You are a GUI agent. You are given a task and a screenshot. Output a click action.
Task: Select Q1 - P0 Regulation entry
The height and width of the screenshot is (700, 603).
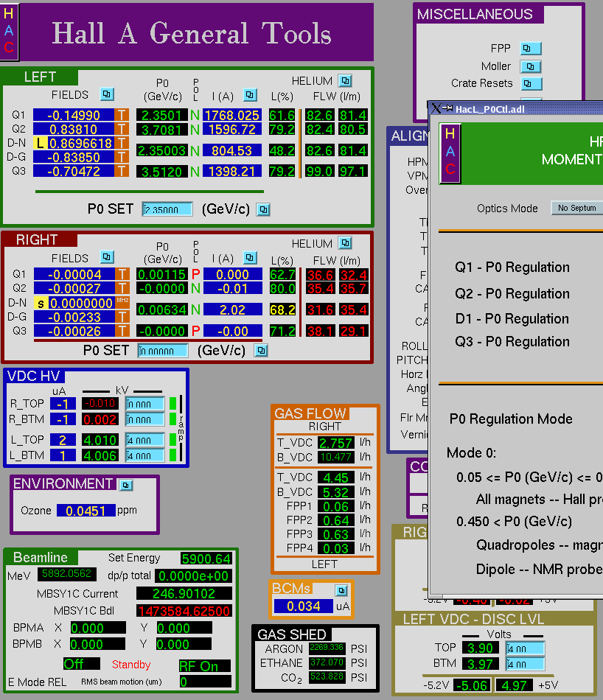pyautogui.click(x=512, y=267)
